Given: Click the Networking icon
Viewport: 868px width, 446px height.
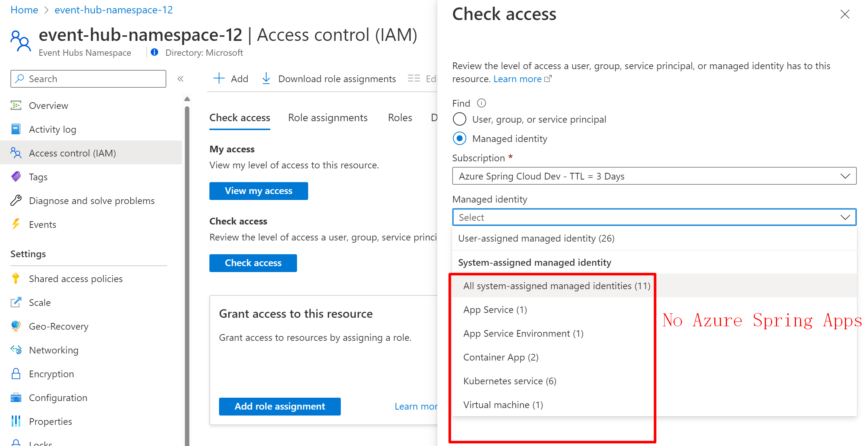Looking at the screenshot, I should coord(16,350).
